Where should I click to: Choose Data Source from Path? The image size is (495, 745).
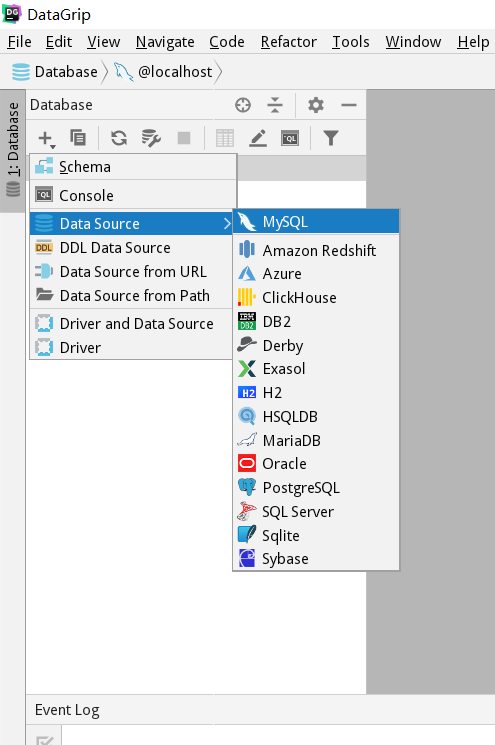(x=131, y=296)
